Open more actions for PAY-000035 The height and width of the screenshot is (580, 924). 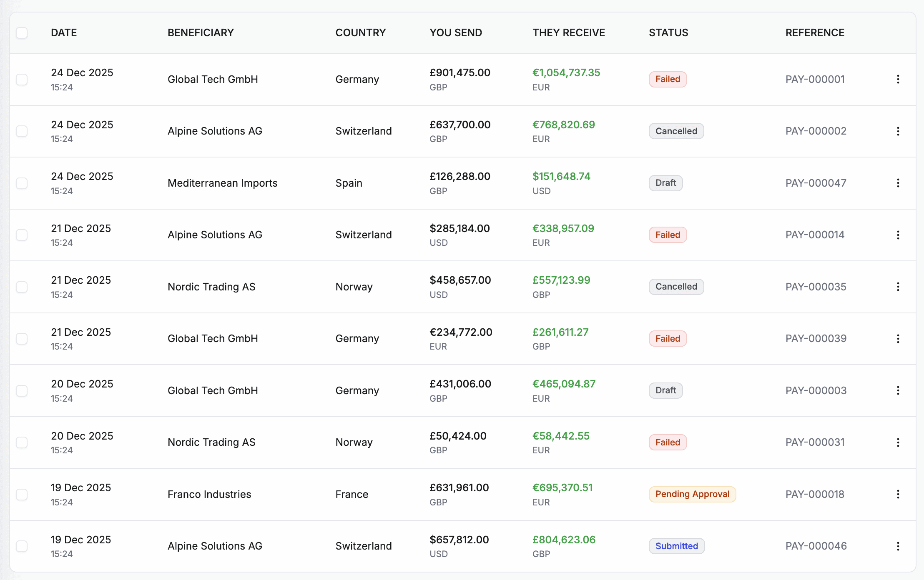[x=898, y=287]
